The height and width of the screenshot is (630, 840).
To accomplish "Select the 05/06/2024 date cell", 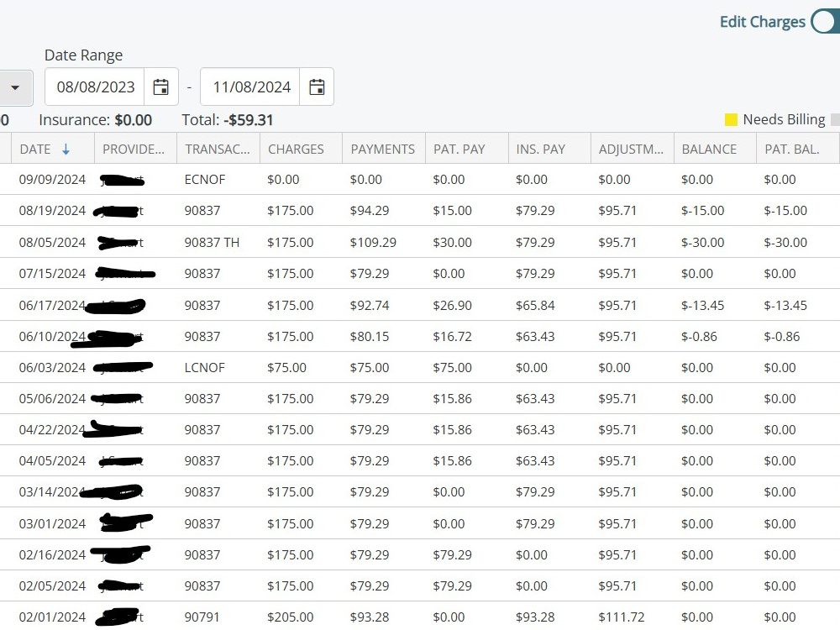I will pos(52,398).
